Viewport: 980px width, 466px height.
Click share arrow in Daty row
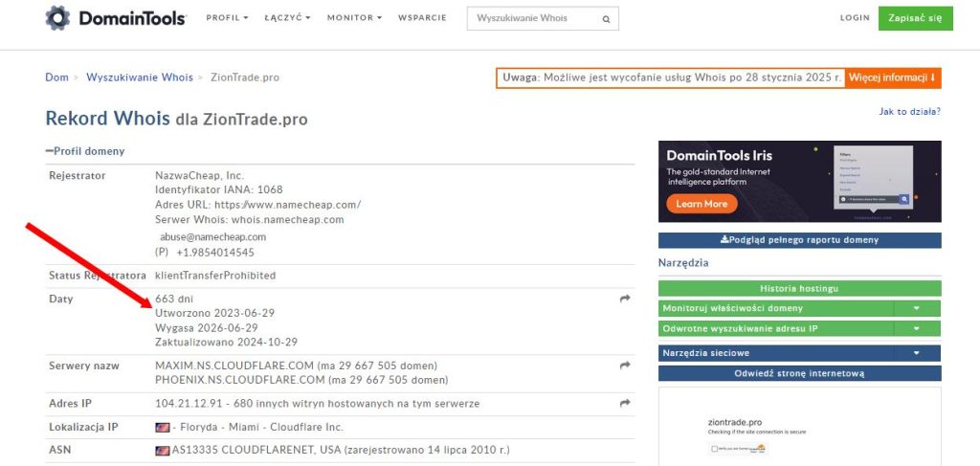(625, 299)
